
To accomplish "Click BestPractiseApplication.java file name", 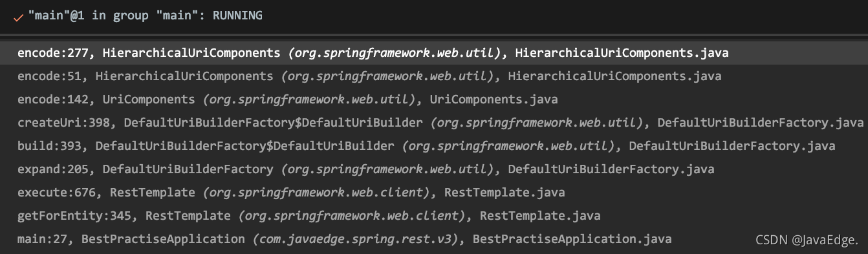I will pos(572,239).
